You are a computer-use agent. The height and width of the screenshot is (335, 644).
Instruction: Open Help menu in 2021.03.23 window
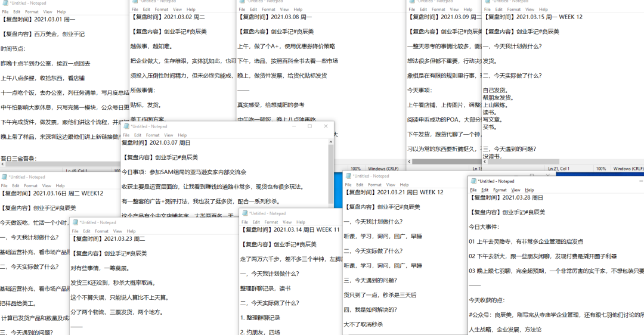point(131,231)
